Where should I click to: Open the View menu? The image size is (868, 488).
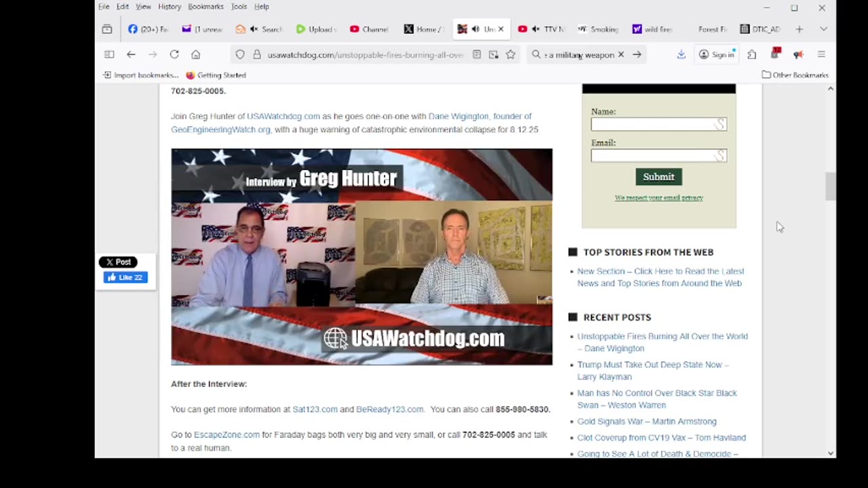click(x=143, y=7)
